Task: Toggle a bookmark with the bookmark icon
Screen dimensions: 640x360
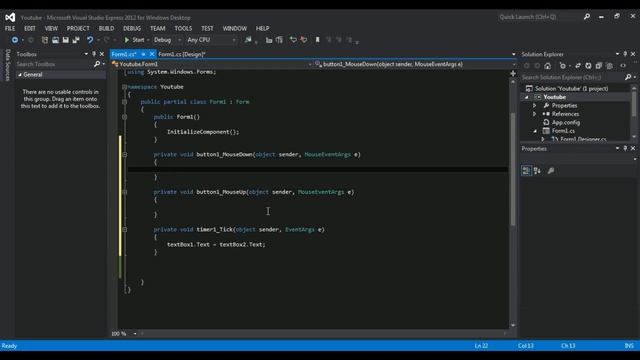Action: tap(318, 40)
